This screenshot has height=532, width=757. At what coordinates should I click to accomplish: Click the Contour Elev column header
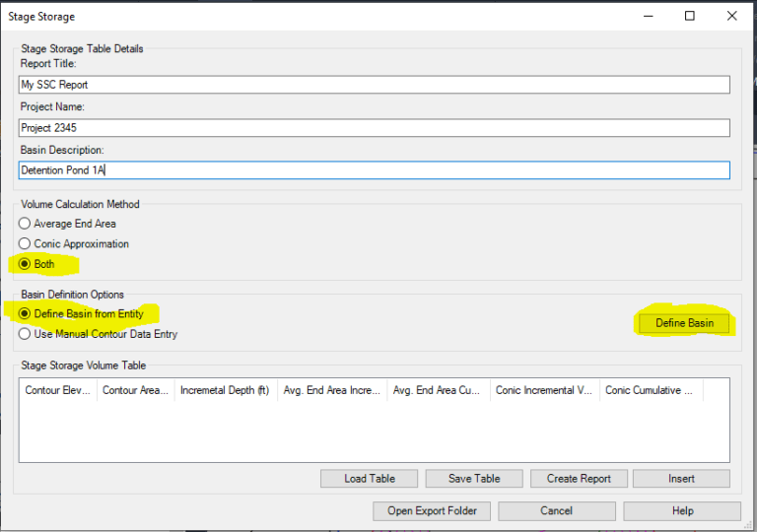point(58,390)
